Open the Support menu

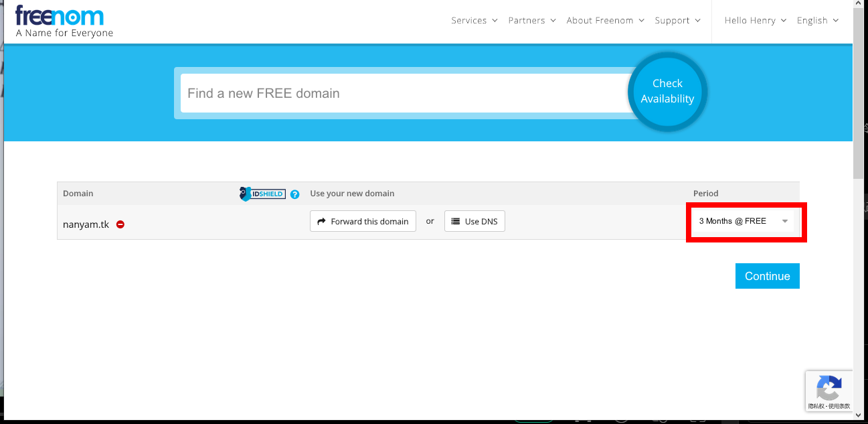tap(677, 20)
